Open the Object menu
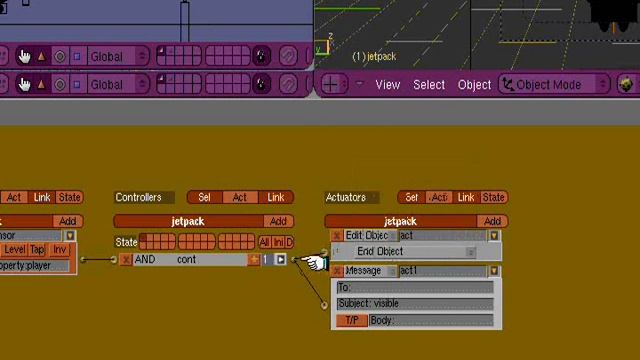Image resolution: width=640 pixels, height=360 pixels. (474, 85)
